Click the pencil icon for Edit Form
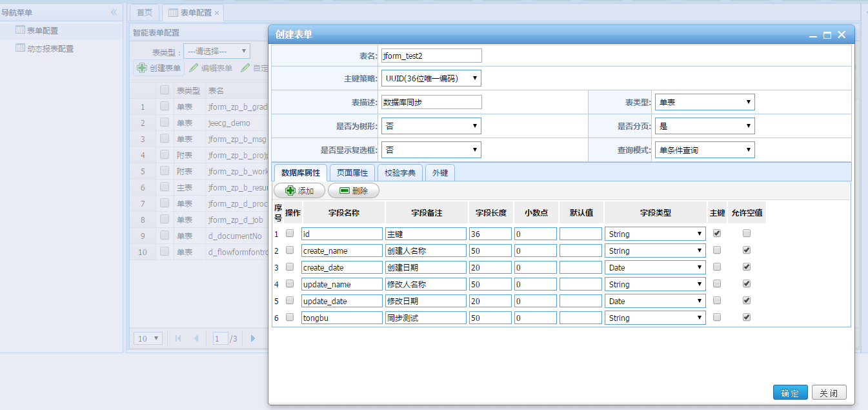Screen dimensions: 868x410 tap(194, 68)
